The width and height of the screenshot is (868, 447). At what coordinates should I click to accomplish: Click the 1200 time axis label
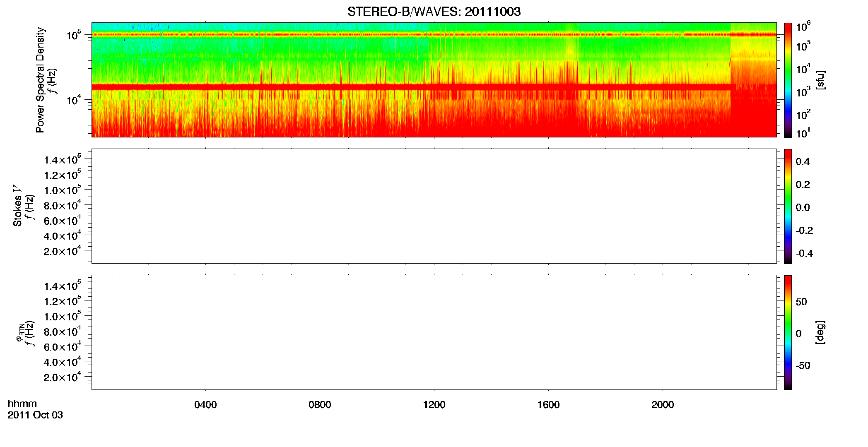pyautogui.click(x=434, y=405)
